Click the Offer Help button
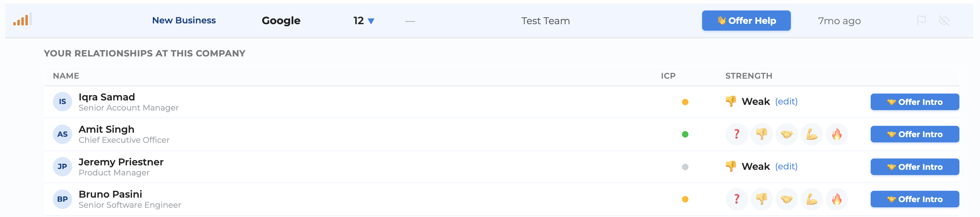The height and width of the screenshot is (217, 980). [x=746, y=21]
